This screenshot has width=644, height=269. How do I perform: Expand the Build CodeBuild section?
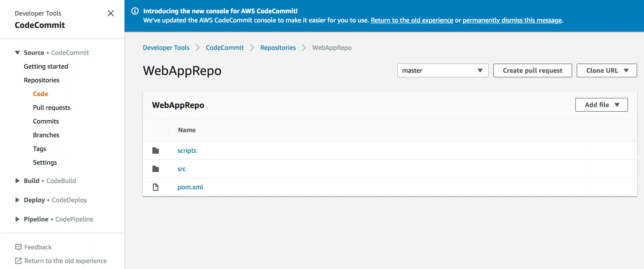(x=17, y=180)
